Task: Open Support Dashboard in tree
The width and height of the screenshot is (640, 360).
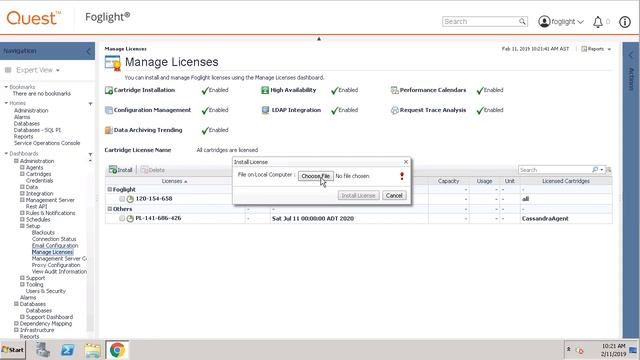Action: [x=49, y=317]
